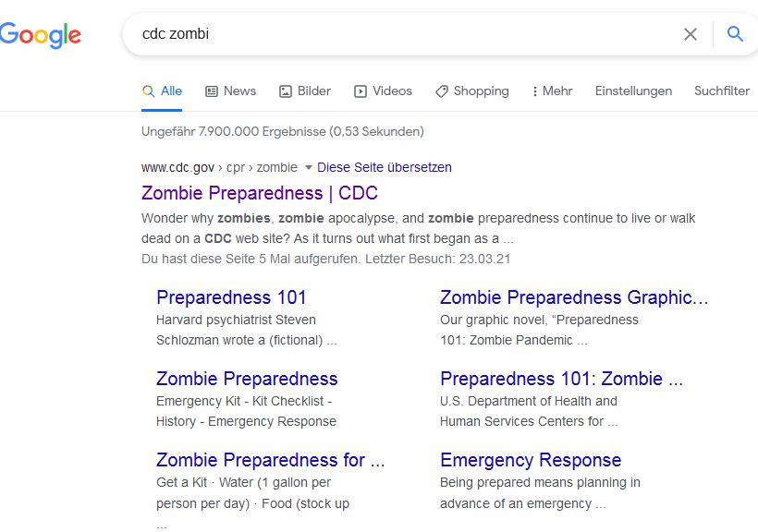
Task: Click the Suchfilter option
Action: coord(722,91)
